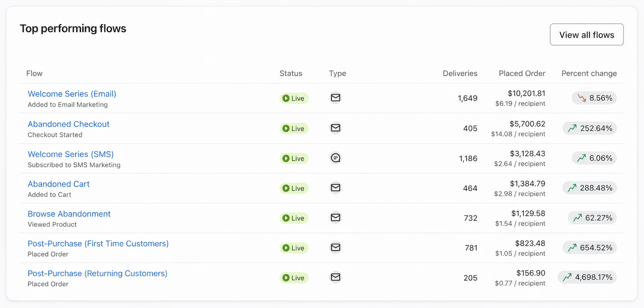Click the View all flows button
This screenshot has width=644, height=308.
pyautogui.click(x=587, y=35)
